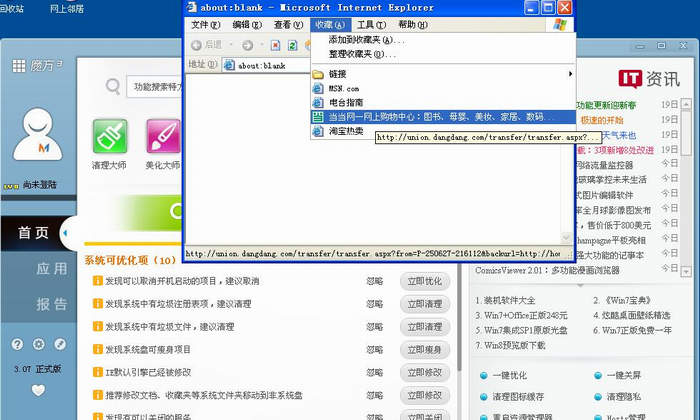700x420 pixels.
Task: Click the user avatar in the sidebar
Action: coord(38,134)
